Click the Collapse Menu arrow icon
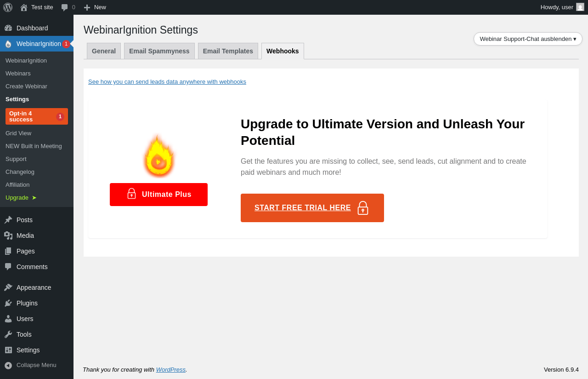 (8, 365)
